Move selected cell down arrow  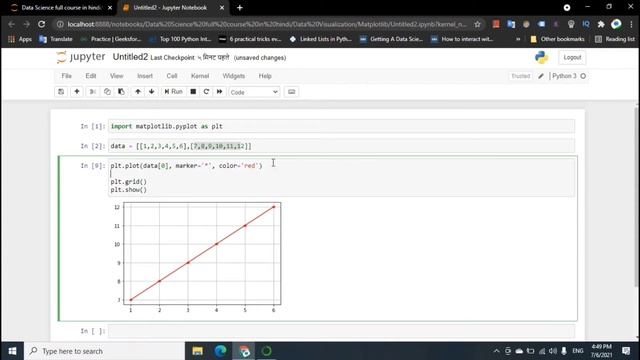coord(151,92)
